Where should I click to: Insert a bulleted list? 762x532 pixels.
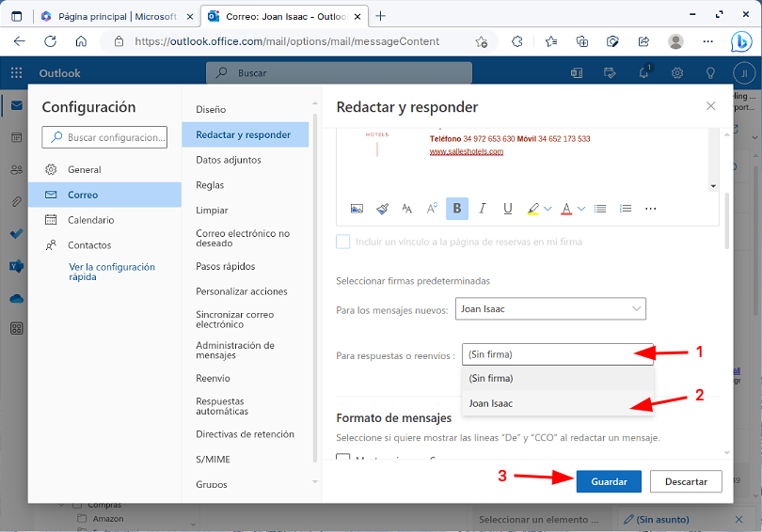click(600, 209)
